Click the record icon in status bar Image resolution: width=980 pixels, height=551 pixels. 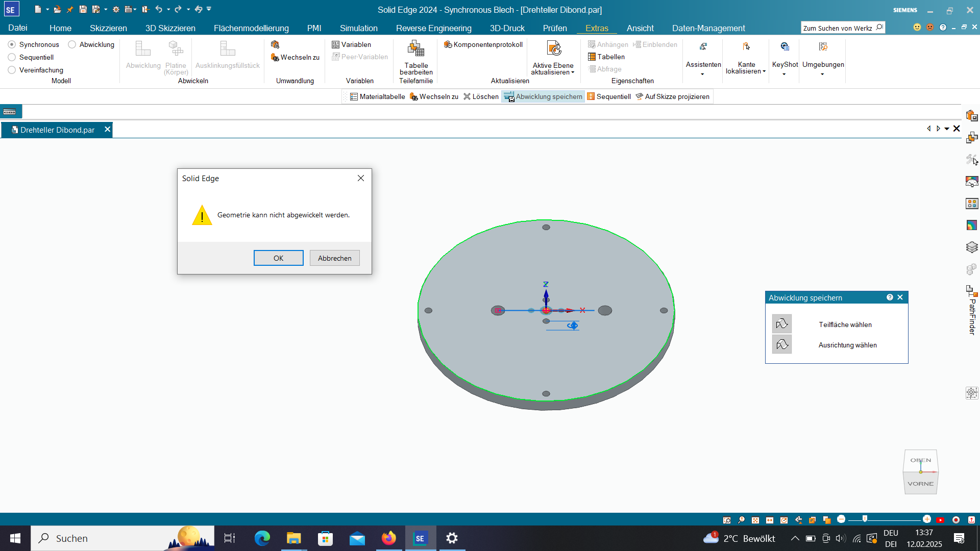coord(956,520)
